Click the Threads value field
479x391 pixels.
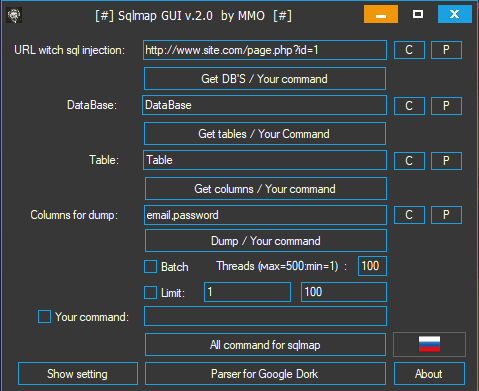click(372, 266)
